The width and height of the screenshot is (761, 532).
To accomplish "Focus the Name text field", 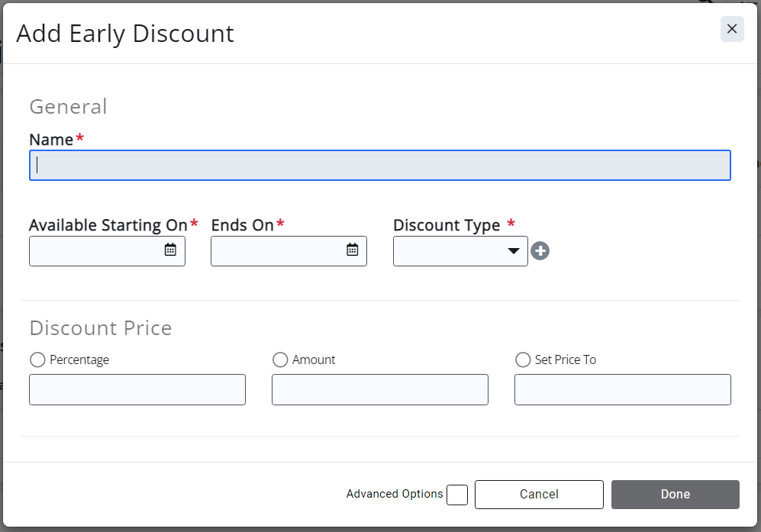I will coord(379,166).
